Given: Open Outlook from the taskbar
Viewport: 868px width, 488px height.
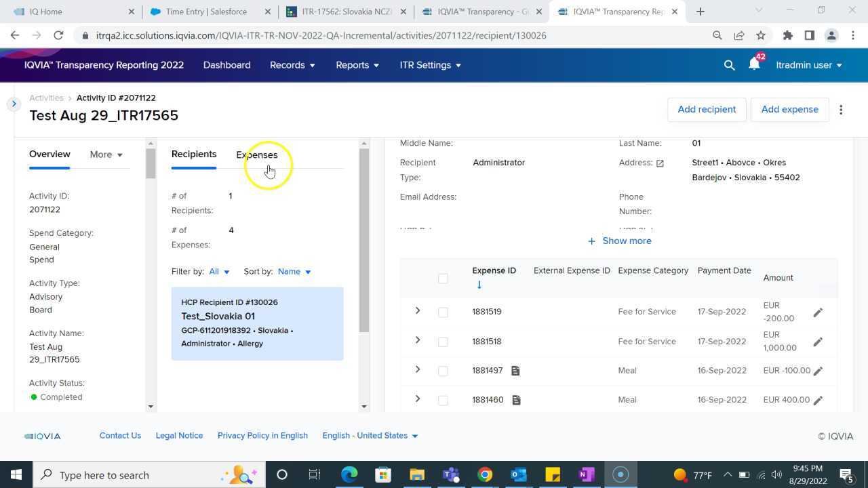Looking at the screenshot, I should 519,474.
